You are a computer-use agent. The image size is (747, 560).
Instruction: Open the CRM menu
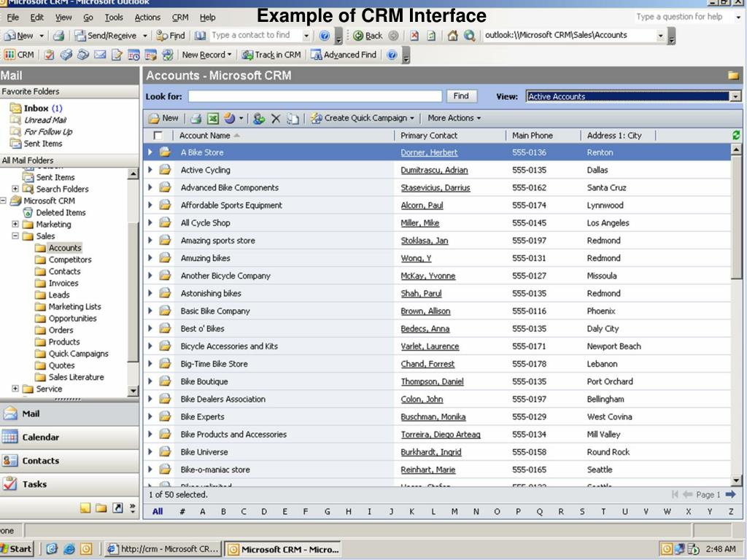point(180,17)
